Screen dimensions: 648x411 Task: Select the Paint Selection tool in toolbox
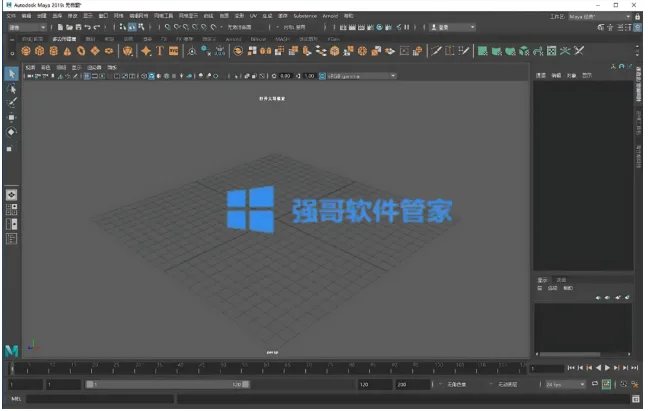click(12, 103)
